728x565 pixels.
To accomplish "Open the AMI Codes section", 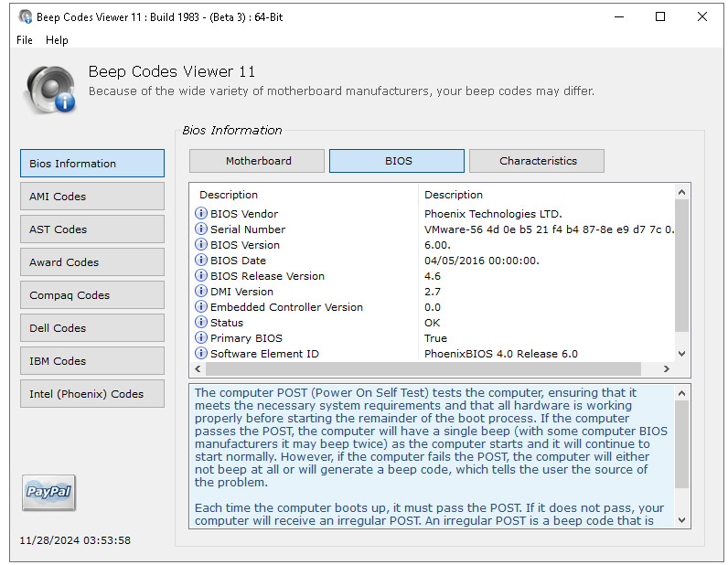I will point(92,196).
